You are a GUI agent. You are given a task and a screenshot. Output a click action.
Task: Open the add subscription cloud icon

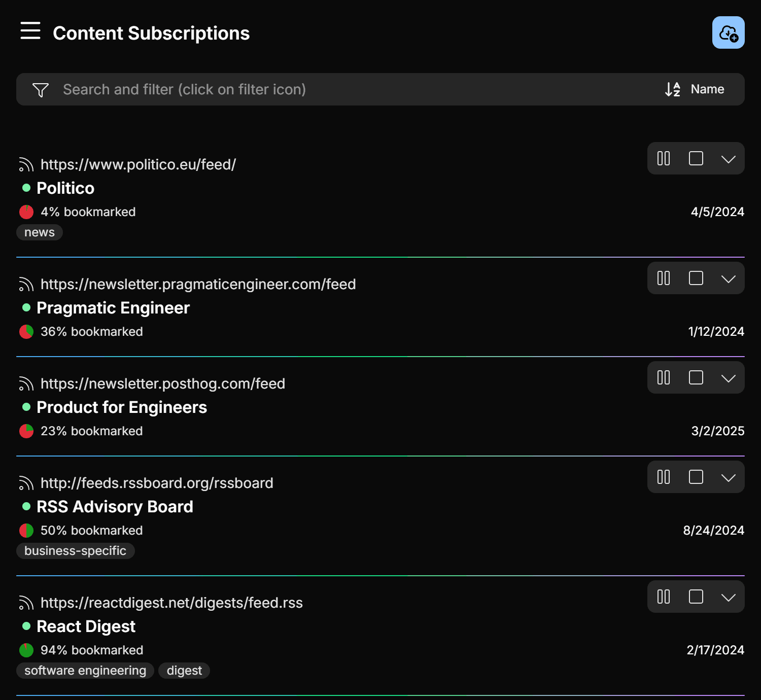(729, 32)
